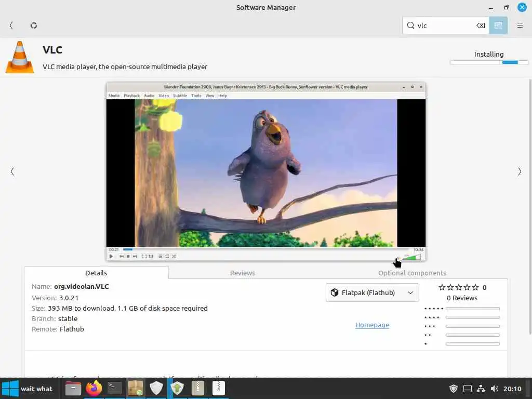Screen dimensions: 532x399
Task: Open the Homepage link
Action: [x=372, y=325]
